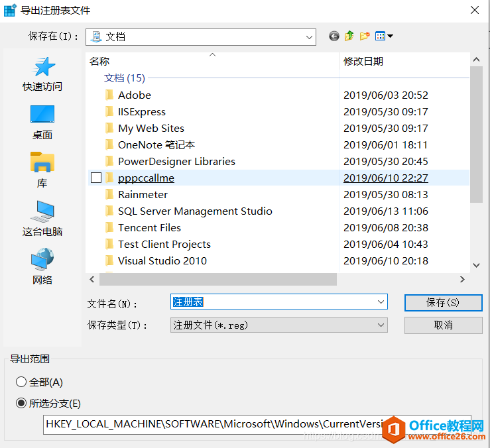Click the date 2019/06/03 20:52
This screenshot has height=448, width=490.
click(x=386, y=95)
